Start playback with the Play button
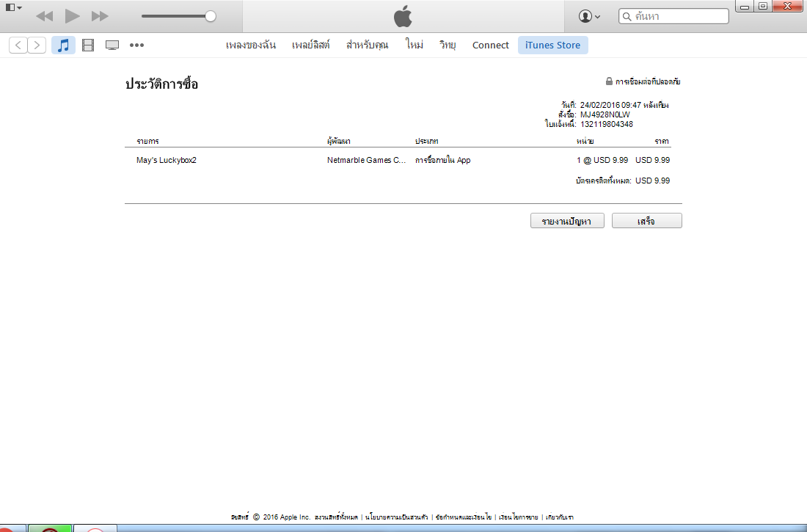This screenshot has height=532, width=807. pos(72,16)
